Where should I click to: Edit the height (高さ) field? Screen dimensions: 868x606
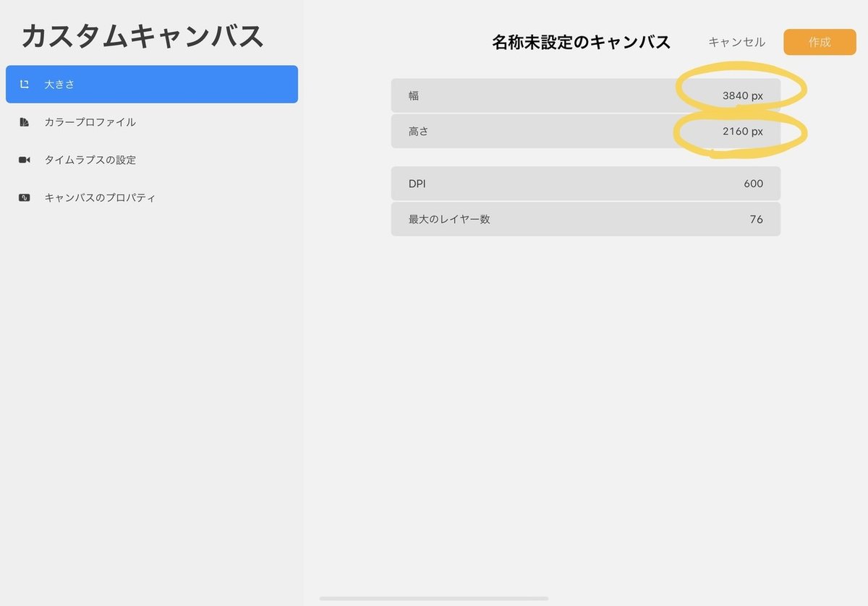click(x=586, y=131)
